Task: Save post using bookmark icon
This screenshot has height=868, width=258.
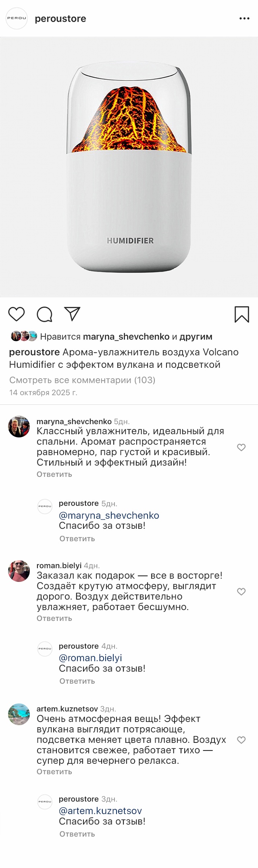Action: coord(241,314)
